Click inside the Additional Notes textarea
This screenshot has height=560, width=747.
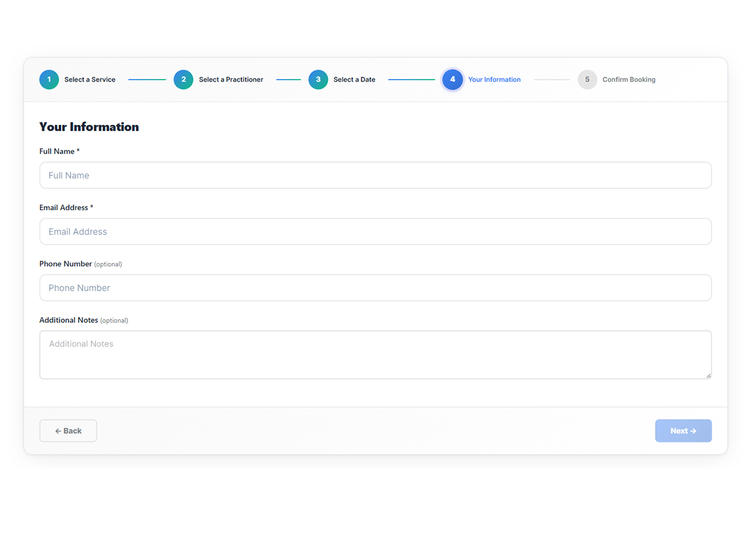[375, 355]
